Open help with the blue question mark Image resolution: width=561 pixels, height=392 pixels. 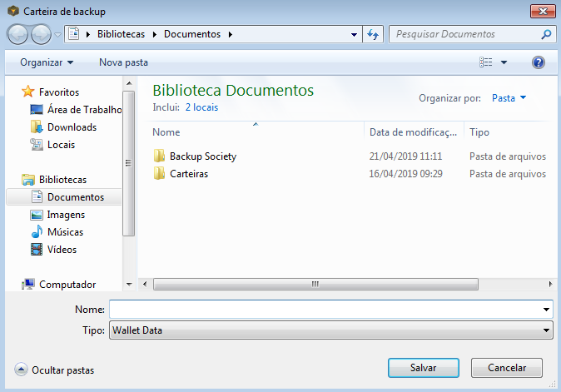click(x=538, y=62)
